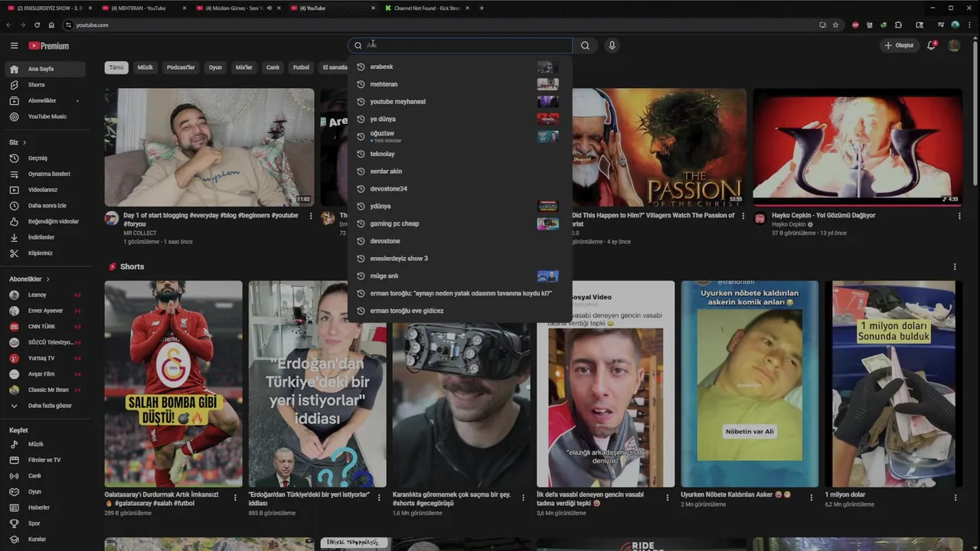Viewport: 980px width, 551px height.
Task: Choose müge anlı search suggestion
Action: [459, 275]
